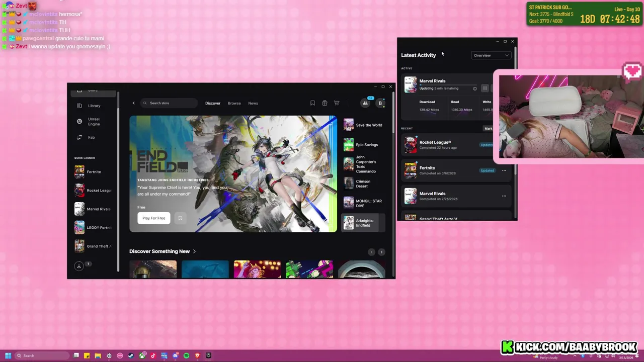The height and width of the screenshot is (362, 644).
Task: Open the shopping cart
Action: (337, 103)
